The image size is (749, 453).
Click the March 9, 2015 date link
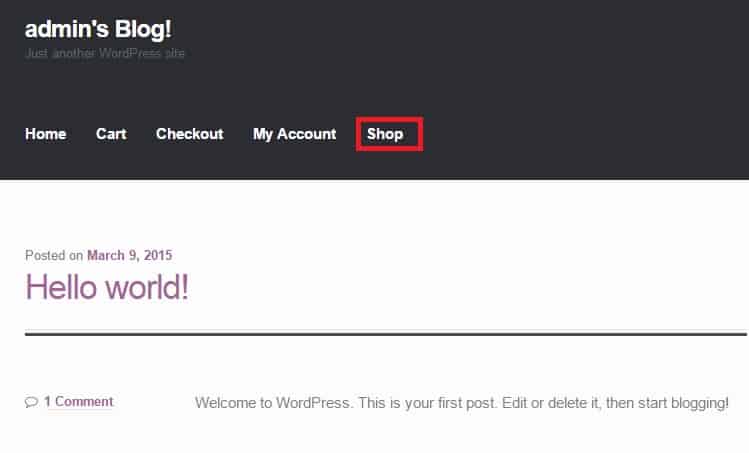click(x=129, y=256)
